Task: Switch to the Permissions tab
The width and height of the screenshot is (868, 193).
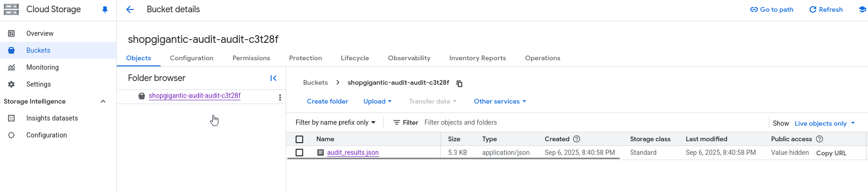Action: click(251, 58)
